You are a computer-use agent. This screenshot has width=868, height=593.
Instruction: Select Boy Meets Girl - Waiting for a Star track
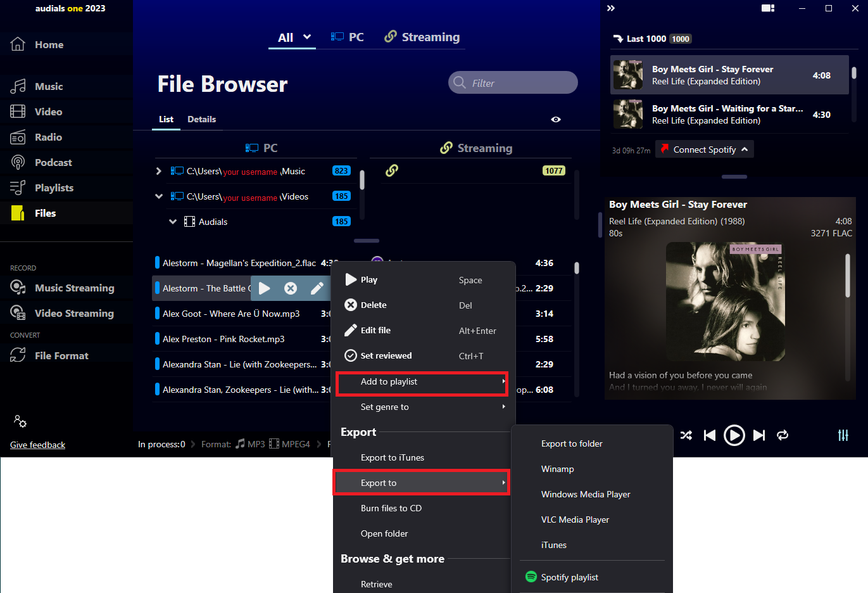coord(729,115)
